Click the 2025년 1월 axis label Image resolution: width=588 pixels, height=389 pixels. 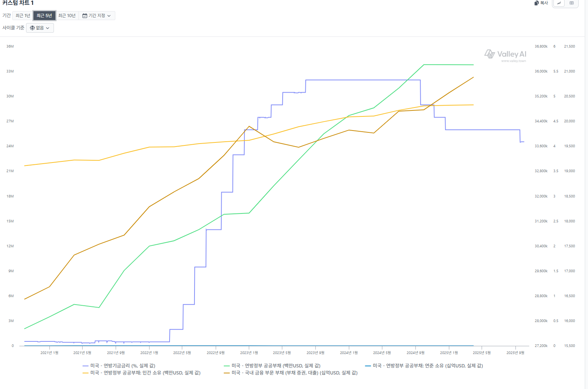click(x=449, y=353)
